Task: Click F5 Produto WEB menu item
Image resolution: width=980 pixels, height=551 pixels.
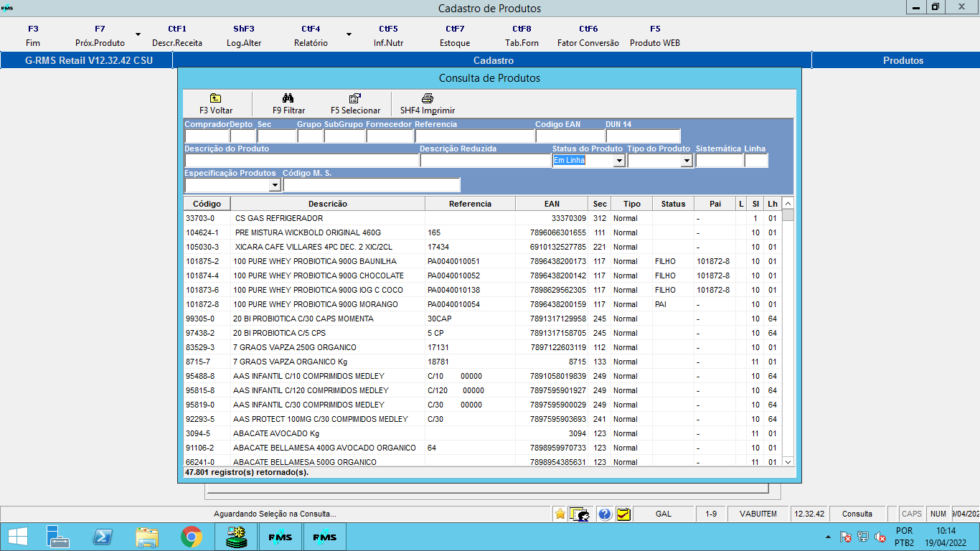Action: pos(655,36)
